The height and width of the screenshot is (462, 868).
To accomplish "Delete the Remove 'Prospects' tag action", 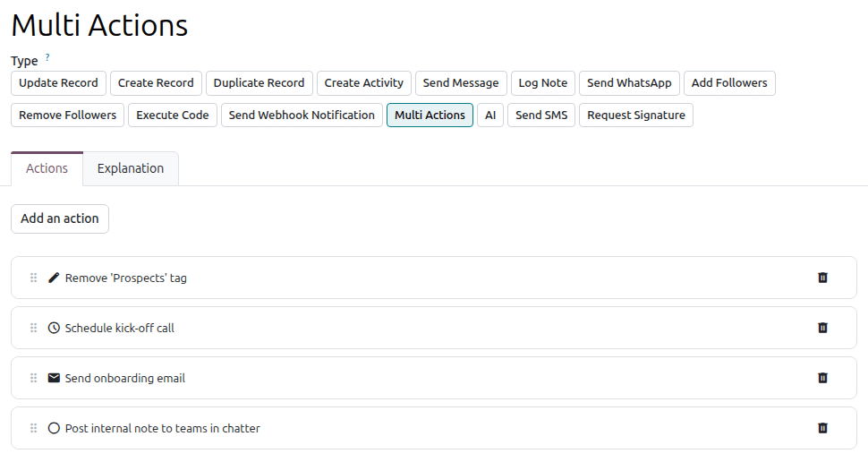I will [x=822, y=278].
